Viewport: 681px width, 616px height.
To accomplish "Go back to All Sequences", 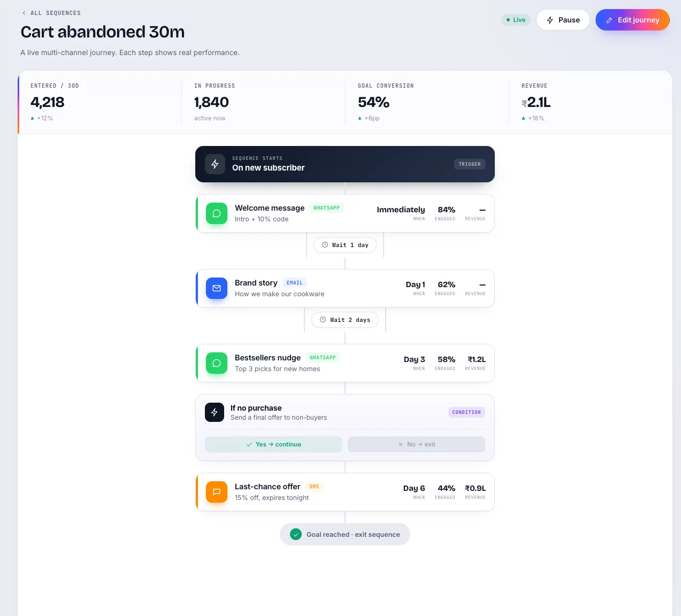I will [x=51, y=13].
